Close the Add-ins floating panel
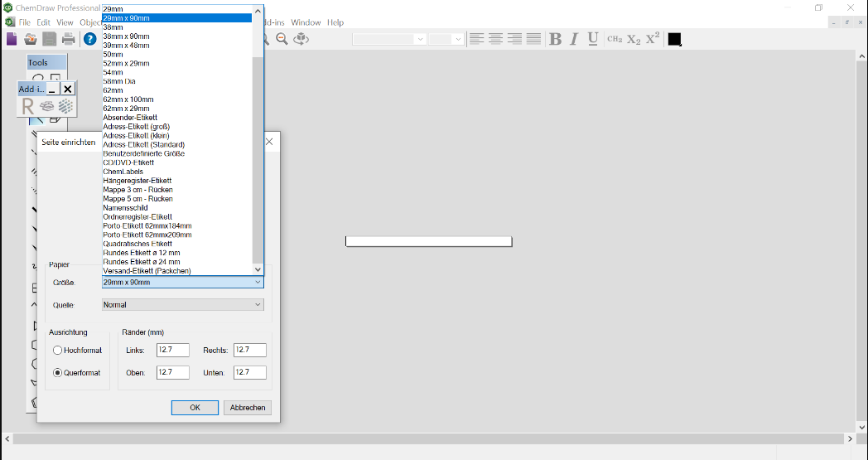Viewport: 868px width, 460px height. click(68, 89)
